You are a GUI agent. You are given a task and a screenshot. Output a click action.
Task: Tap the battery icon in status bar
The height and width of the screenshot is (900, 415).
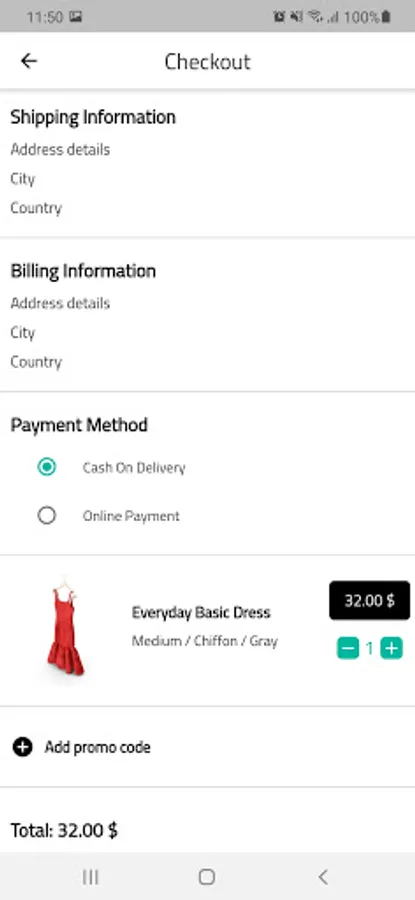386,17
